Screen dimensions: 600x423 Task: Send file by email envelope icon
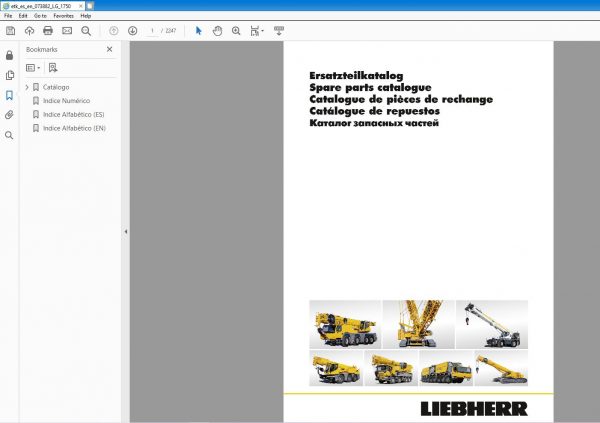[x=67, y=31]
